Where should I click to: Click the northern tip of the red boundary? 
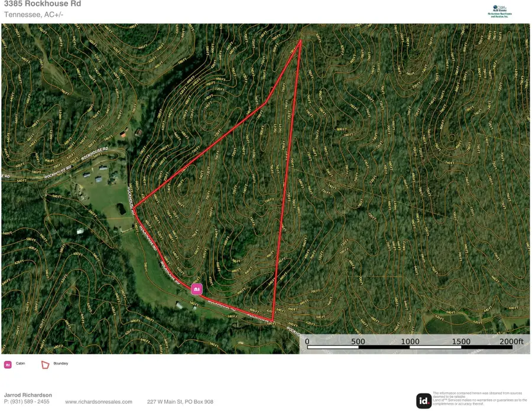[x=301, y=40]
